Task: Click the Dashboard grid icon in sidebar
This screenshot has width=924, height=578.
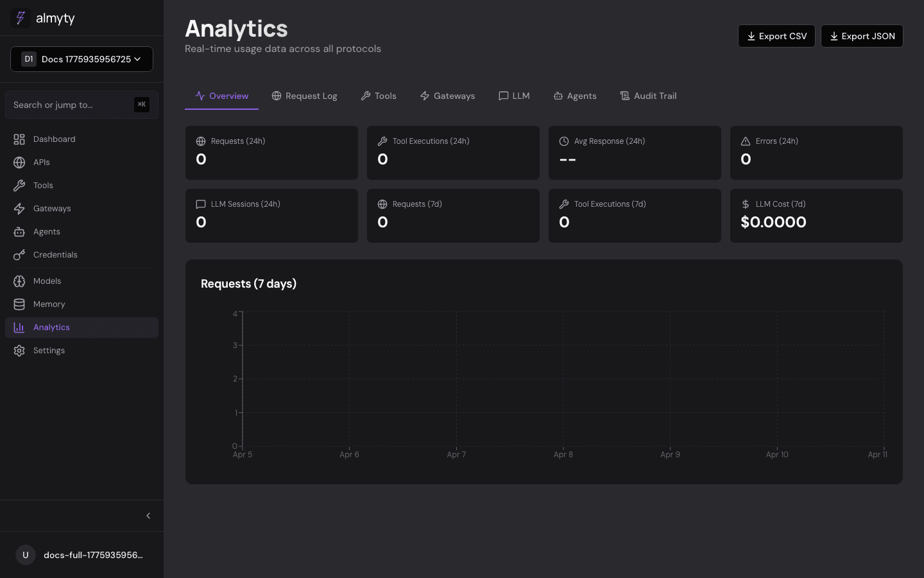Action: pos(19,139)
